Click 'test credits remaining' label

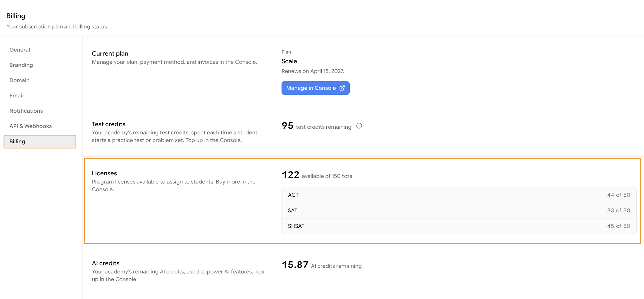324,127
